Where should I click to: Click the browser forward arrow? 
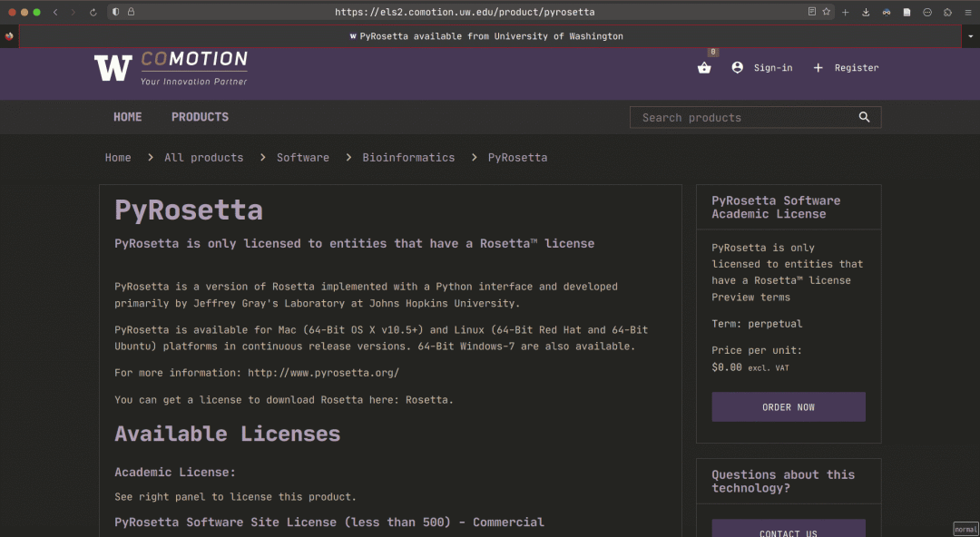pos(73,12)
